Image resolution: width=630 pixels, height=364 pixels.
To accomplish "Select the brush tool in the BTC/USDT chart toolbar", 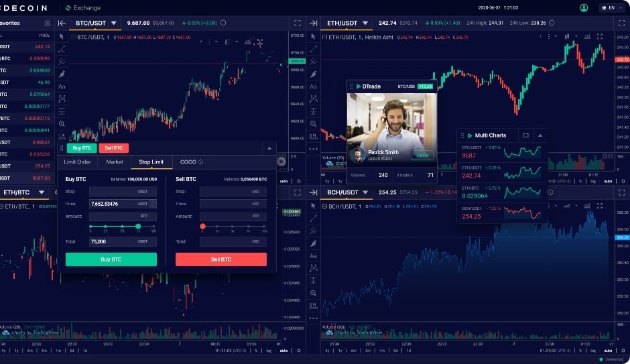I will (62, 74).
